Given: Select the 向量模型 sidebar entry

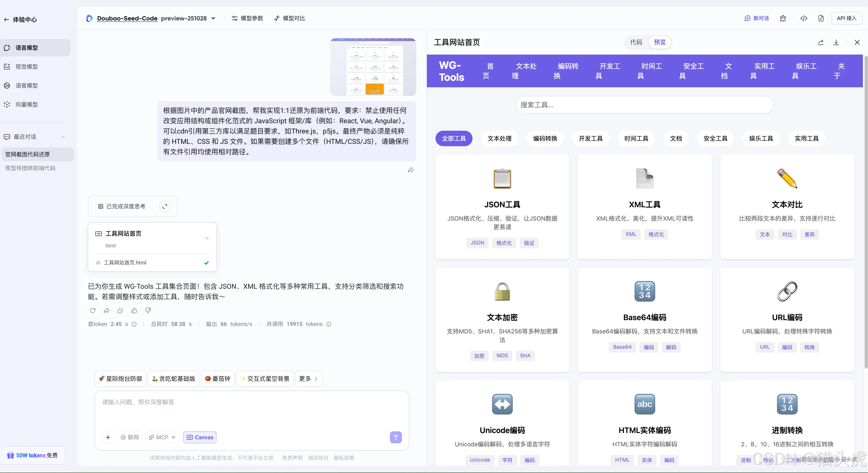Looking at the screenshot, I should (x=27, y=104).
